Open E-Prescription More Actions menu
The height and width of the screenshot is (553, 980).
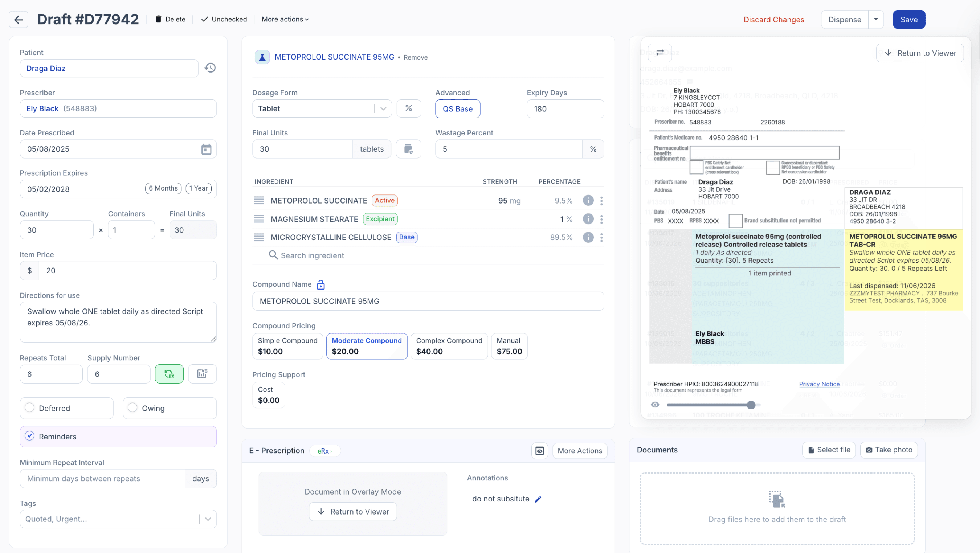[x=580, y=451]
